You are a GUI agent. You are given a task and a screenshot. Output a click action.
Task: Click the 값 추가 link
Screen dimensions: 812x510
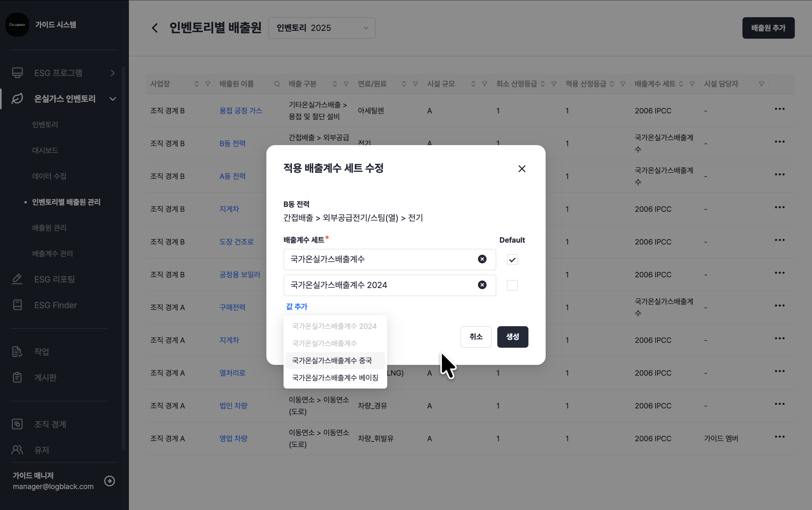297,307
